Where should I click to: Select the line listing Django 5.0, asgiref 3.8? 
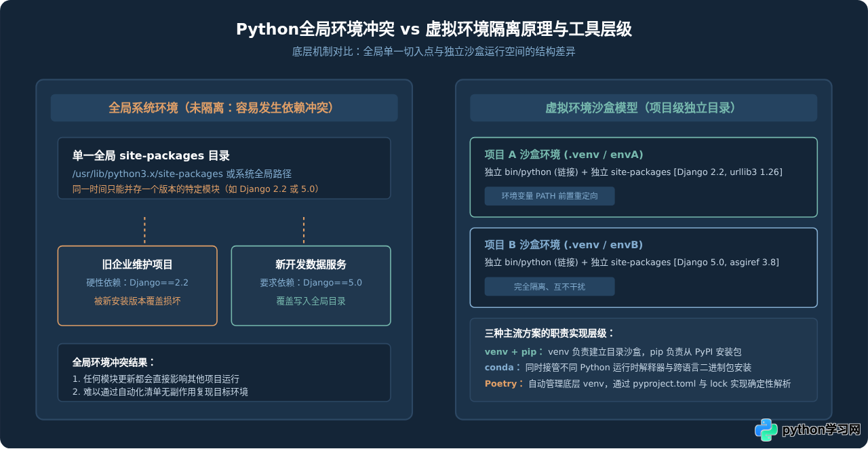[632, 262]
